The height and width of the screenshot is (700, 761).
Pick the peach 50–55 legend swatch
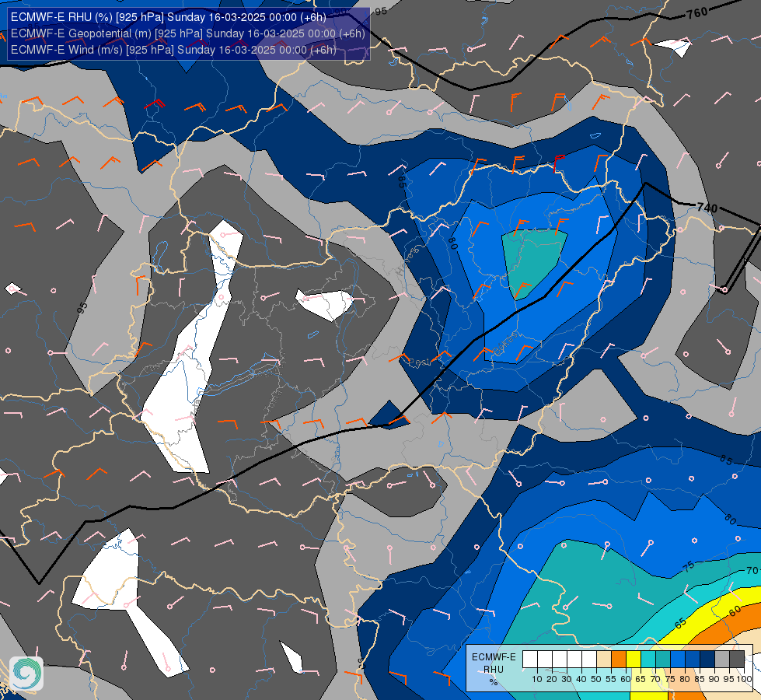[604, 659]
